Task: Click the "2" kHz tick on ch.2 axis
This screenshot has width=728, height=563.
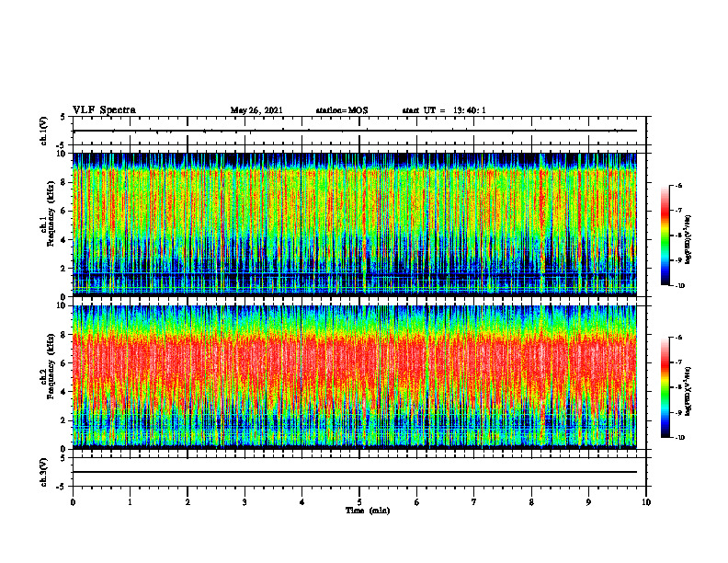Action: point(64,420)
